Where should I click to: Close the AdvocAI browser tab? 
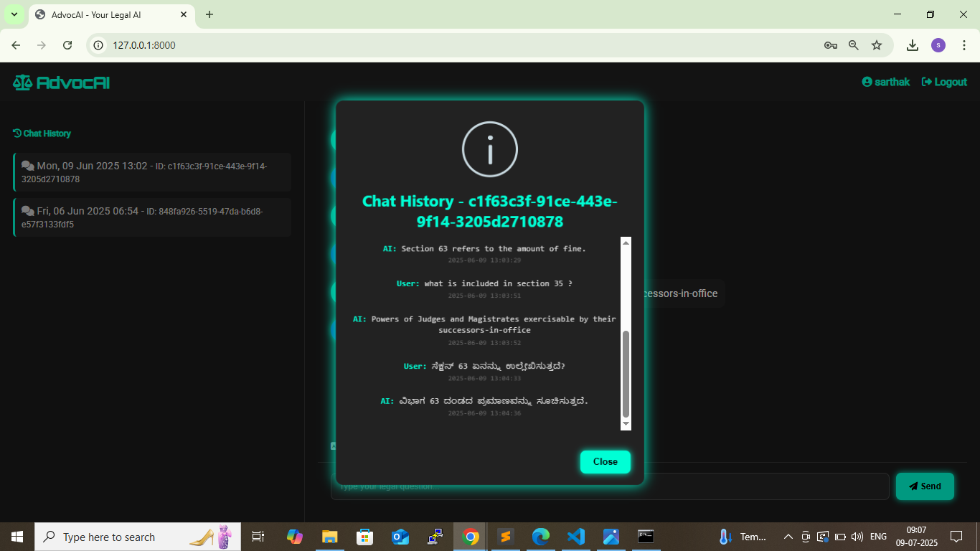point(184,14)
